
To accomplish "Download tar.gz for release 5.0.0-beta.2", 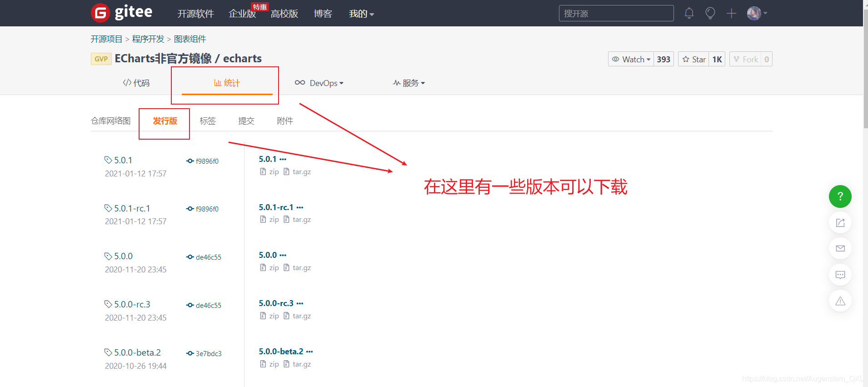I will click(297, 364).
